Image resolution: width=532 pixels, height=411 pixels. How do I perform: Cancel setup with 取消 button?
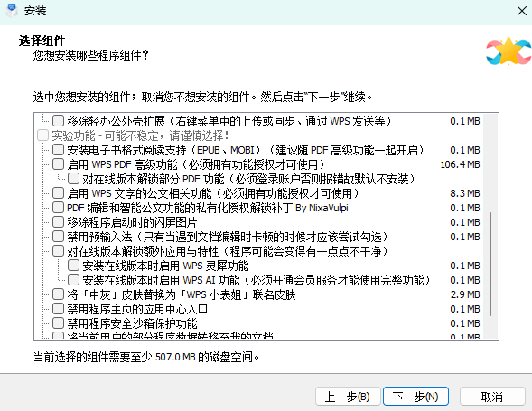492,397
